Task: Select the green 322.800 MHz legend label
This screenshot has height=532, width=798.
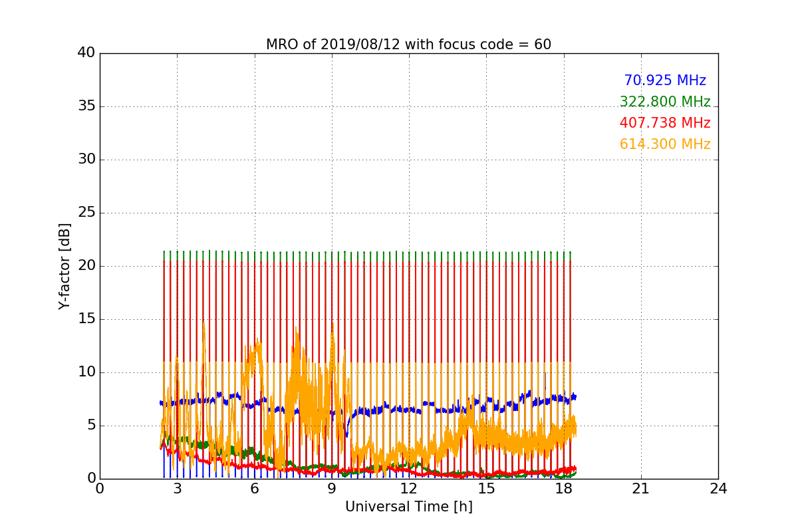Action: point(665,102)
